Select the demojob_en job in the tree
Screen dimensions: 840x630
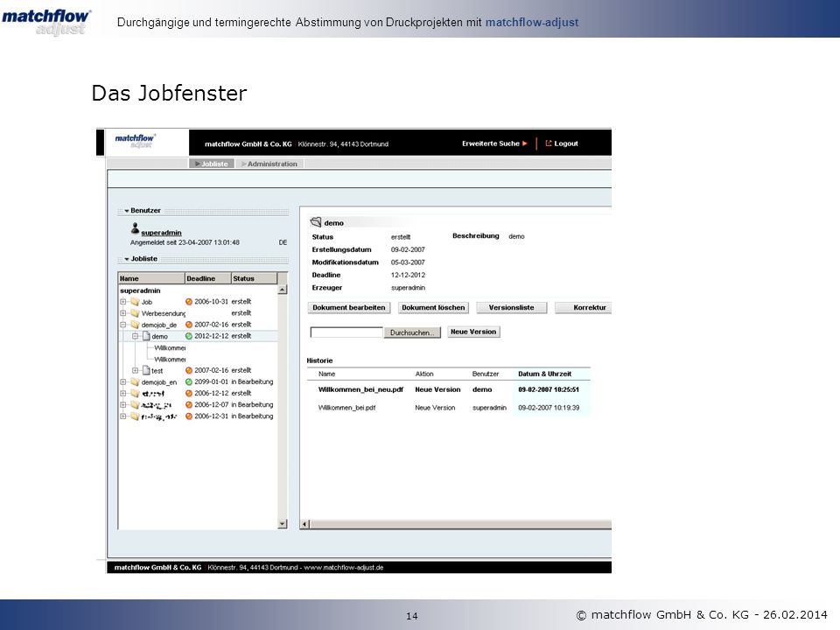(x=159, y=382)
